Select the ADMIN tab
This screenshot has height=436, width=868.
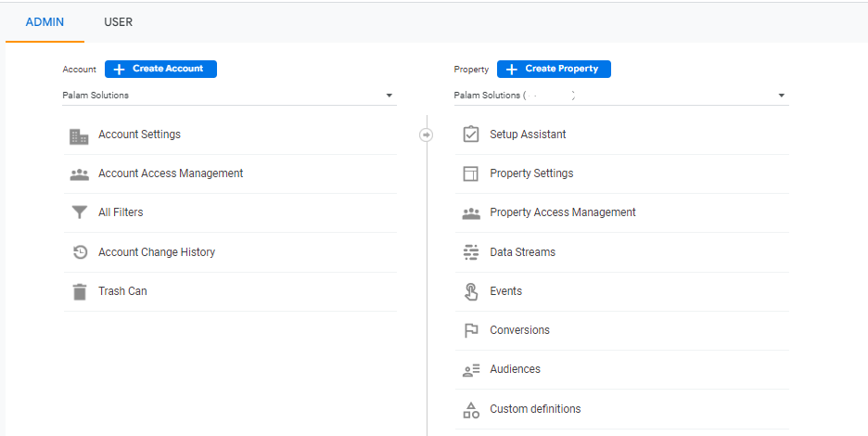coord(45,22)
